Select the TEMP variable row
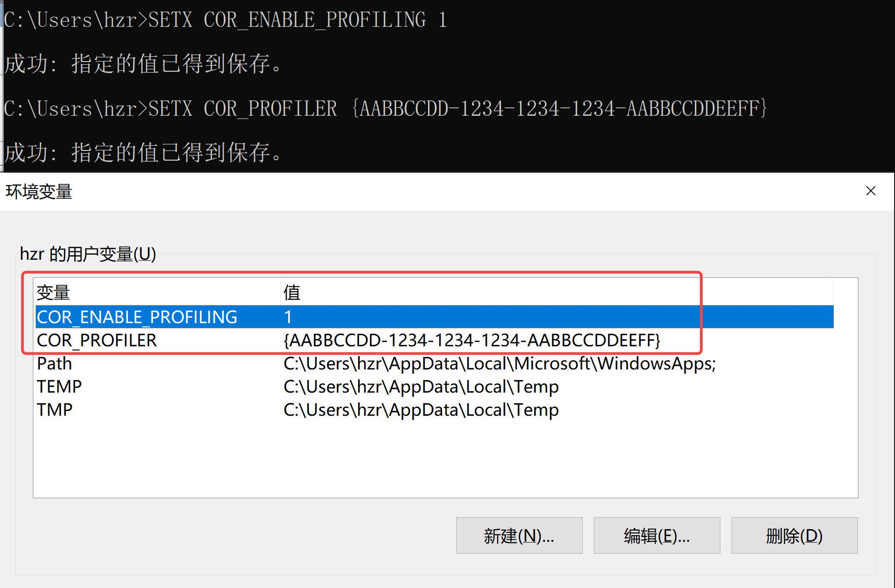This screenshot has width=895, height=588. point(59,387)
